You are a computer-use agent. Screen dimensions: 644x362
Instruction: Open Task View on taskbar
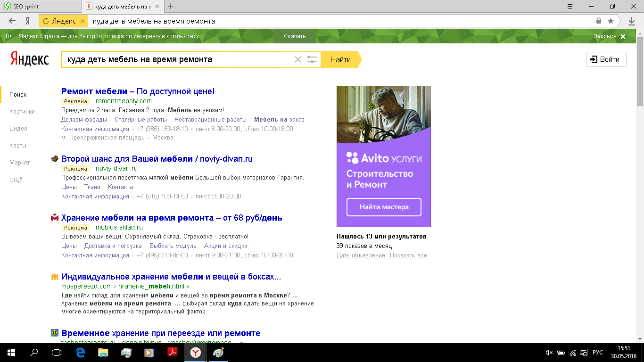[57, 352]
